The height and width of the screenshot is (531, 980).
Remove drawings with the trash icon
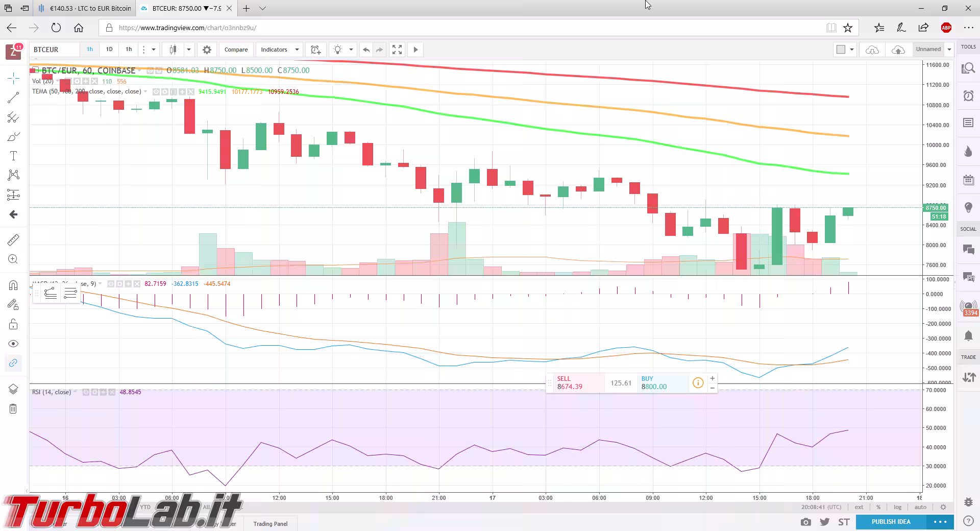click(x=13, y=408)
